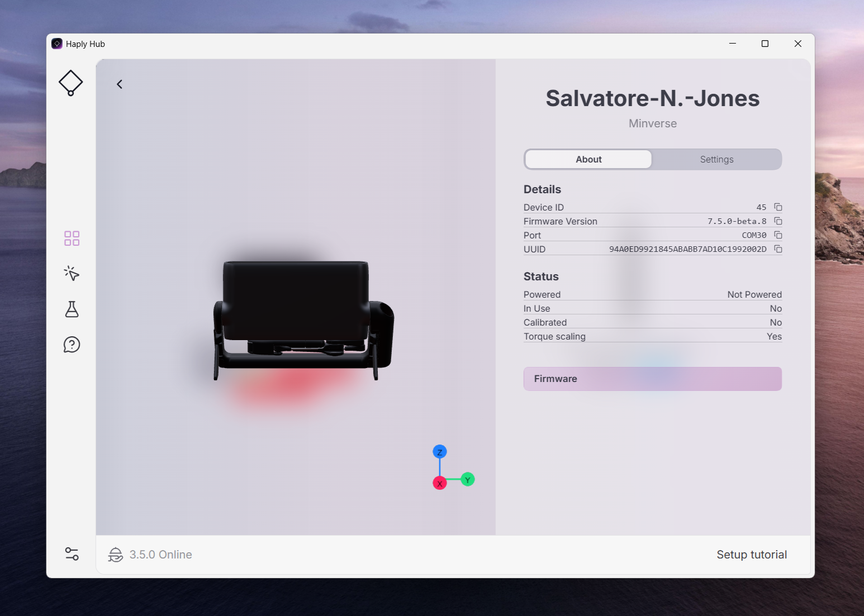The width and height of the screenshot is (864, 616).
Task: Open the sliders settings icon in sidebar
Action: [x=72, y=553]
